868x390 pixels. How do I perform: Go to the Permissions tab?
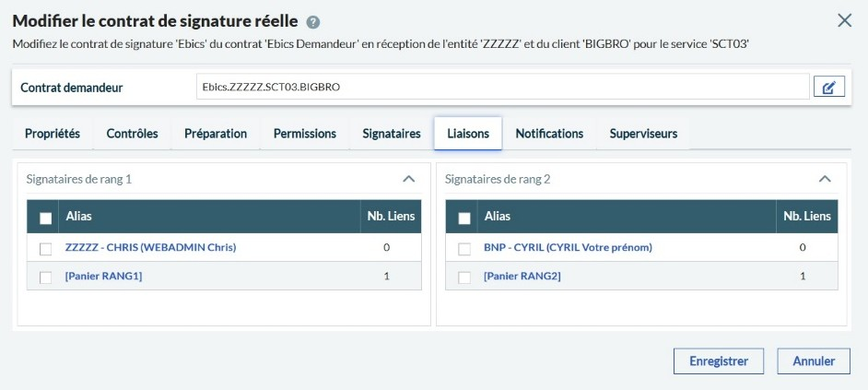coord(305,134)
